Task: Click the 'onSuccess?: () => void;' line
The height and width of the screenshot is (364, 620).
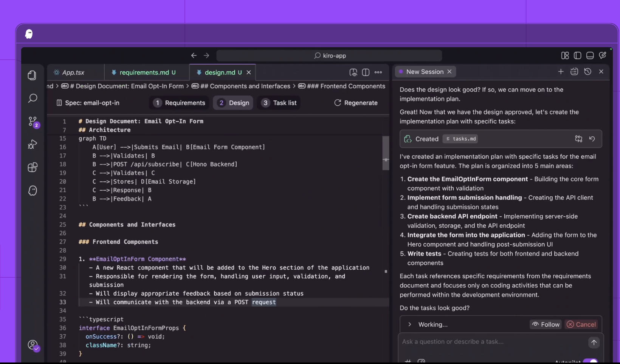Action: [x=125, y=336]
